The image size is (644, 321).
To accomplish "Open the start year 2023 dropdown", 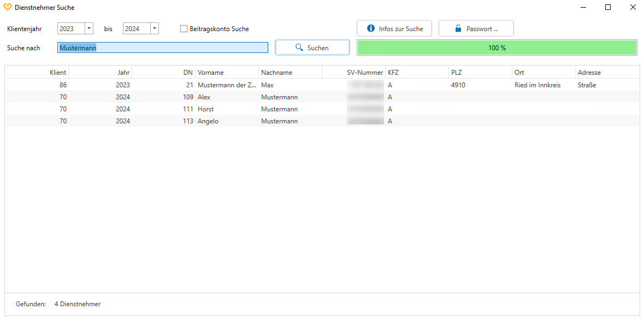I will (x=89, y=29).
